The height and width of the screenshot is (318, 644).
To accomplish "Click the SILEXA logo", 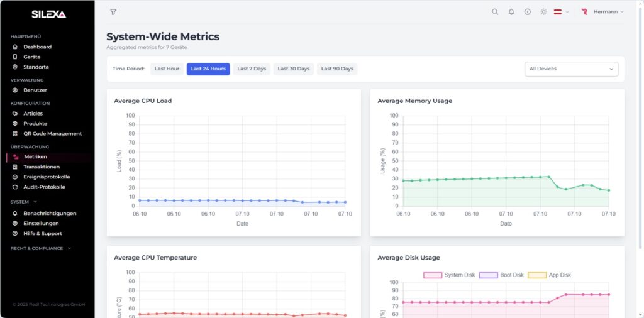I will [48, 14].
